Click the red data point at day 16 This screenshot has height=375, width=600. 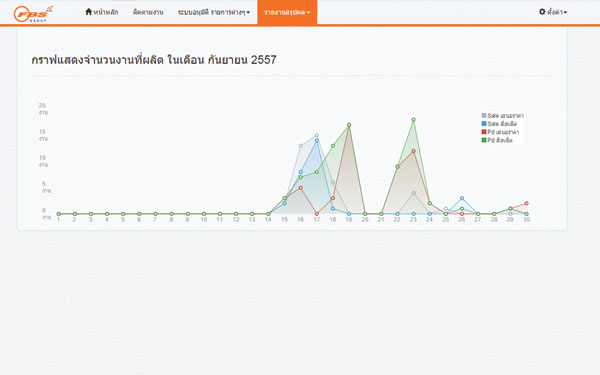(301, 188)
